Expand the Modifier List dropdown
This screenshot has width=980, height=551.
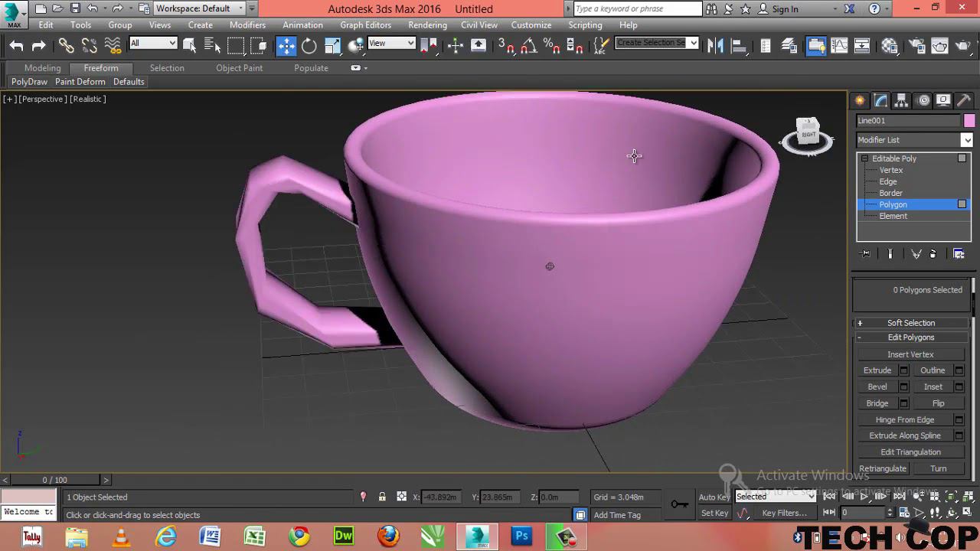click(914, 140)
